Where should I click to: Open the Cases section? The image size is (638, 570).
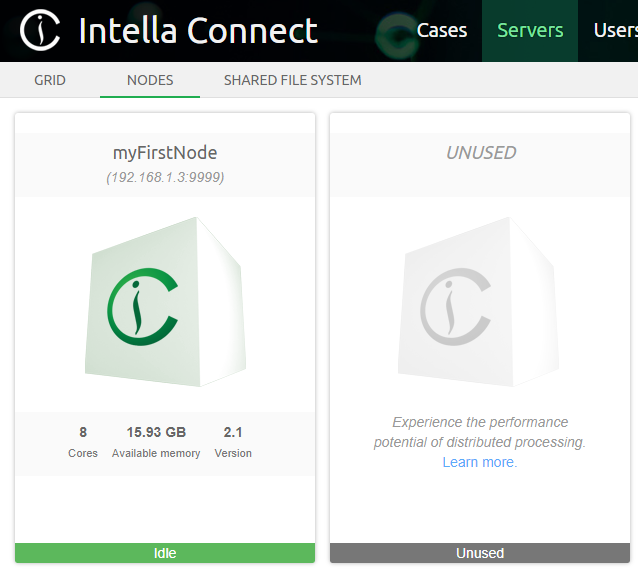coord(441,30)
